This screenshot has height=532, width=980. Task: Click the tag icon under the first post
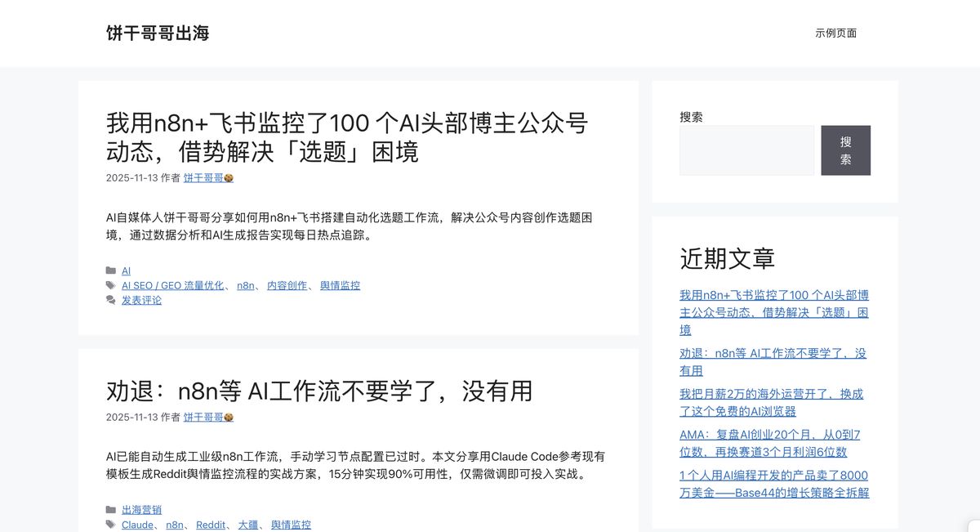111,285
